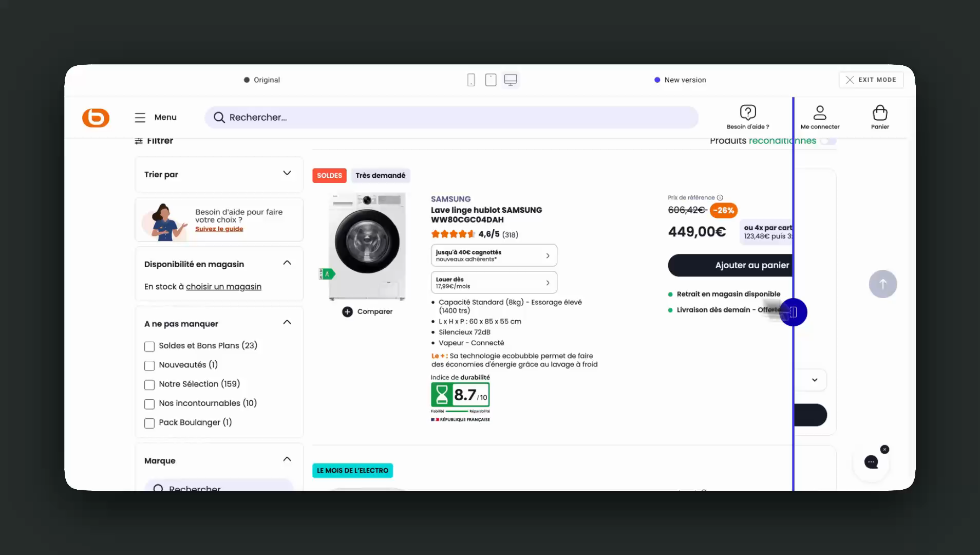Click the search magnifier icon
Viewport: 980px width, 555px height.
coord(219,118)
